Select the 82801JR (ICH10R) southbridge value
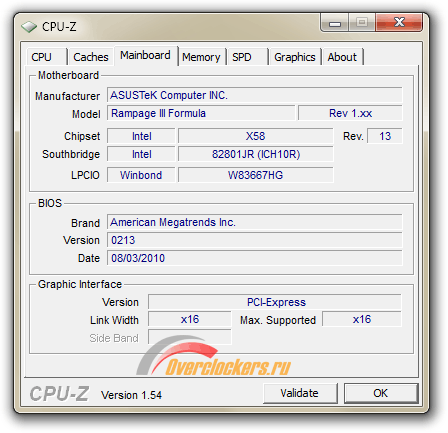Image resolution: width=448 pixels, height=433 pixels. click(256, 154)
